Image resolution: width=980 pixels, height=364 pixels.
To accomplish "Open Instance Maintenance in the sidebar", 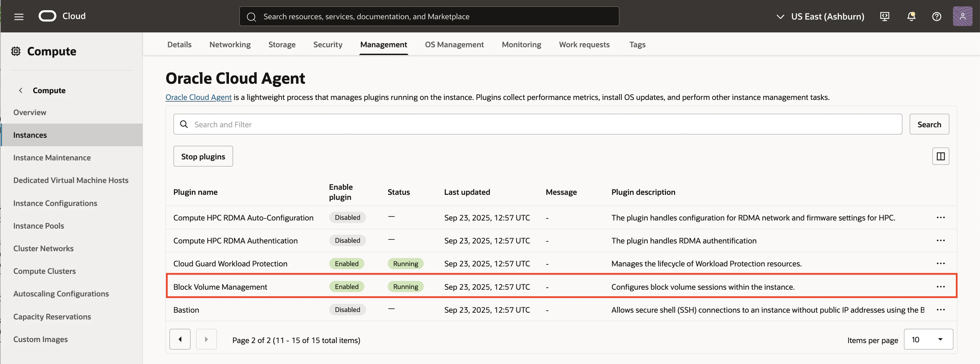I will [x=52, y=157].
